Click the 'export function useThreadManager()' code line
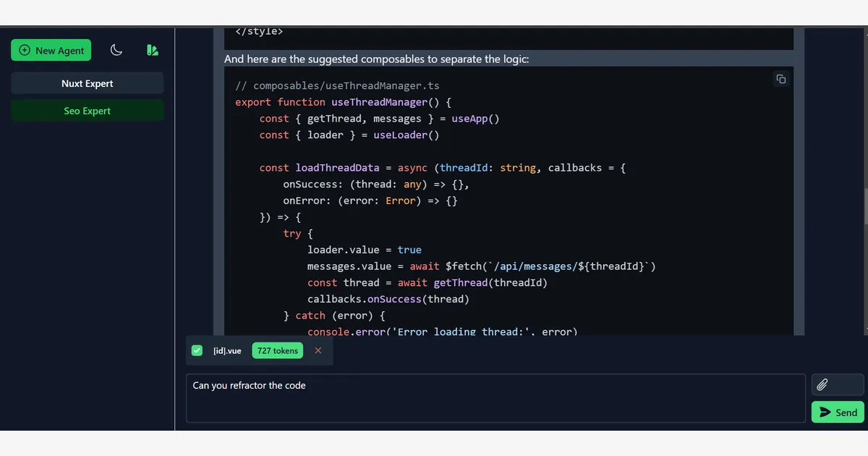Image resolution: width=868 pixels, height=456 pixels. [x=343, y=102]
